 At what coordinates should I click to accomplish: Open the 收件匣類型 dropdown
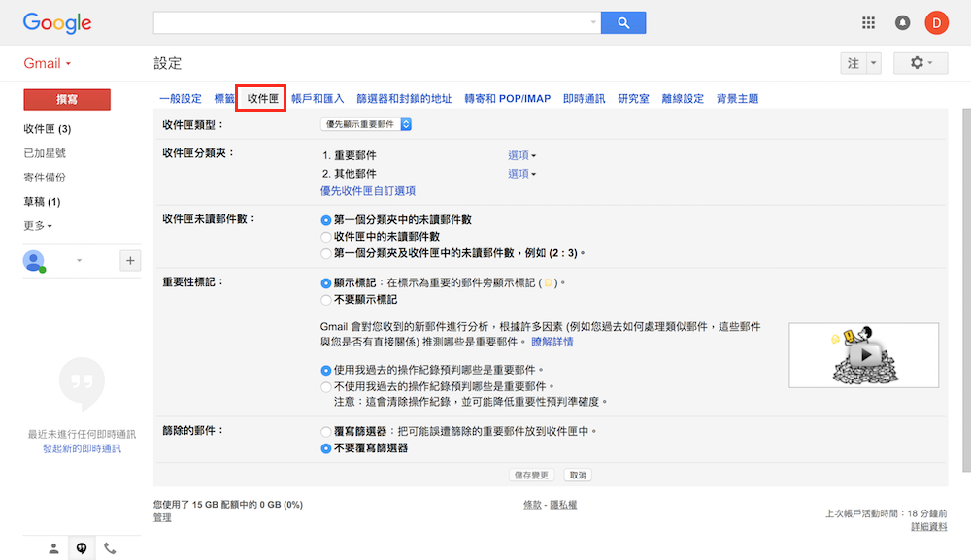[x=366, y=124]
